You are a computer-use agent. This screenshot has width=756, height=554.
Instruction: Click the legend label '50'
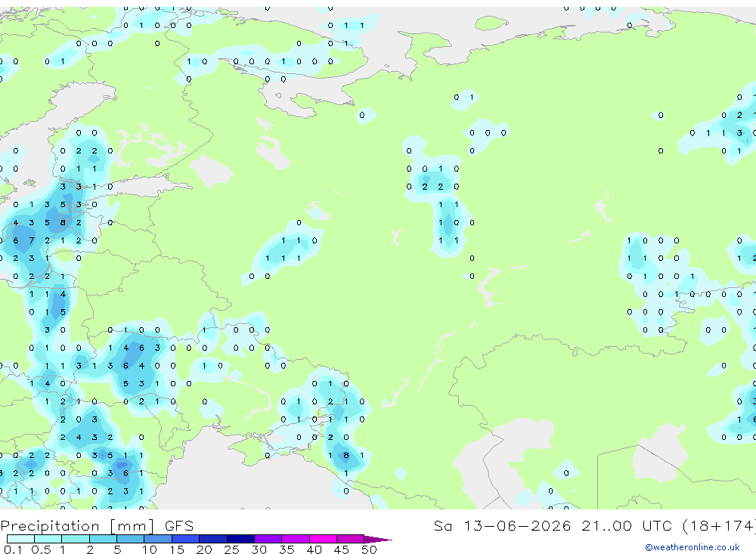369,549
